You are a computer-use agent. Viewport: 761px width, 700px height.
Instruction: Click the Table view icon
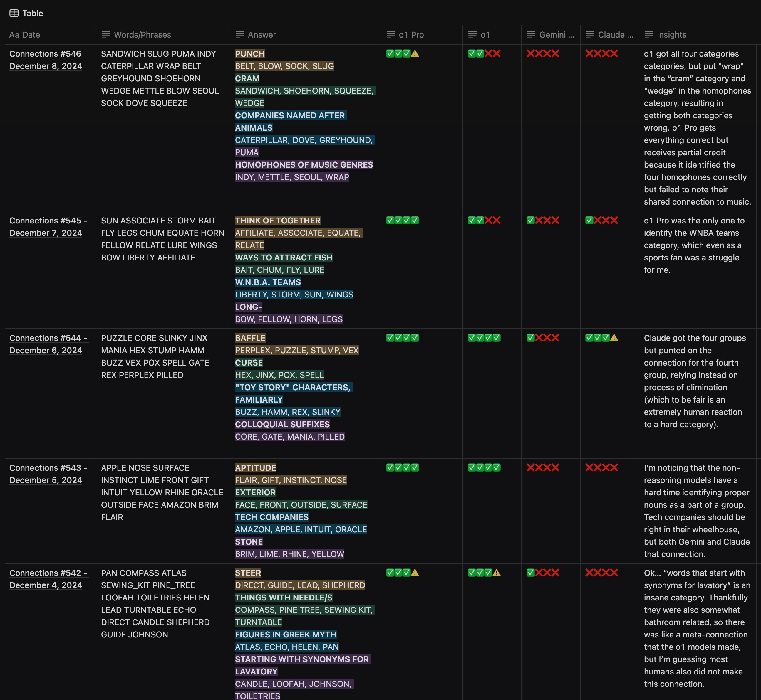point(14,13)
